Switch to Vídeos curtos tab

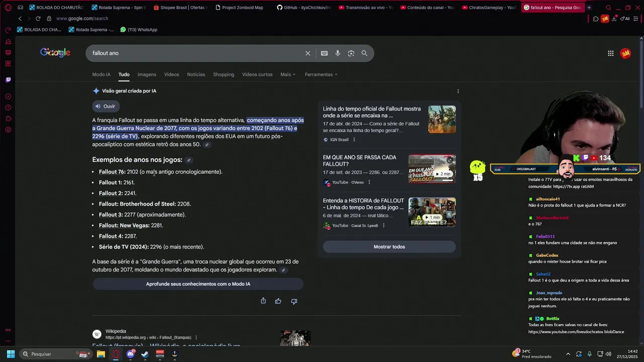click(x=257, y=74)
